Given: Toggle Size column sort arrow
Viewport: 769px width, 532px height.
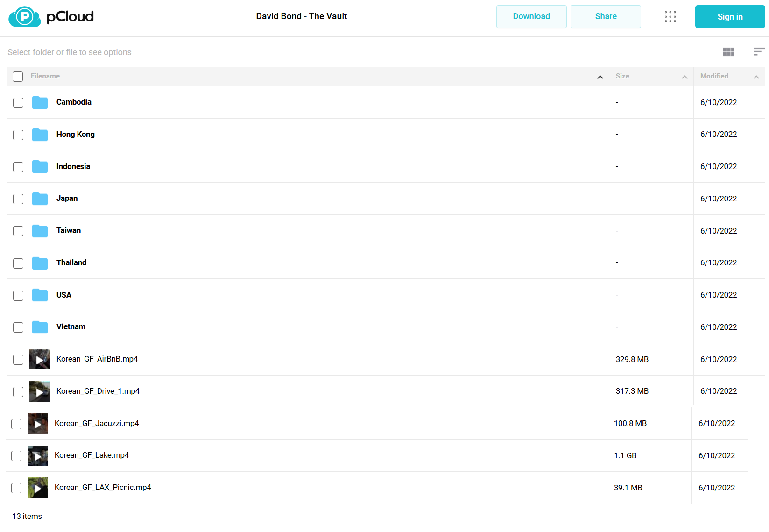Looking at the screenshot, I should point(684,77).
